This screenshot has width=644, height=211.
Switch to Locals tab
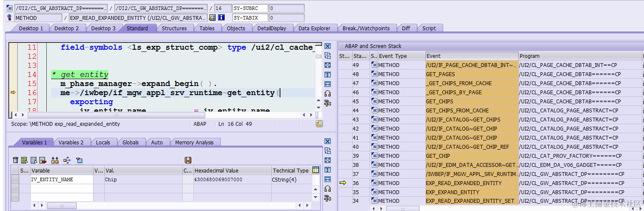click(103, 142)
